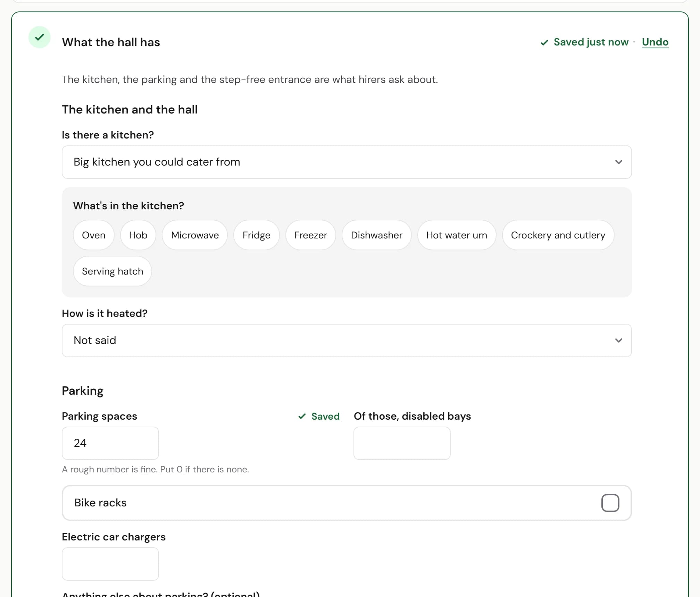Image resolution: width=700 pixels, height=597 pixels.
Task: Toggle the Serving hatch chip
Action: click(x=112, y=271)
